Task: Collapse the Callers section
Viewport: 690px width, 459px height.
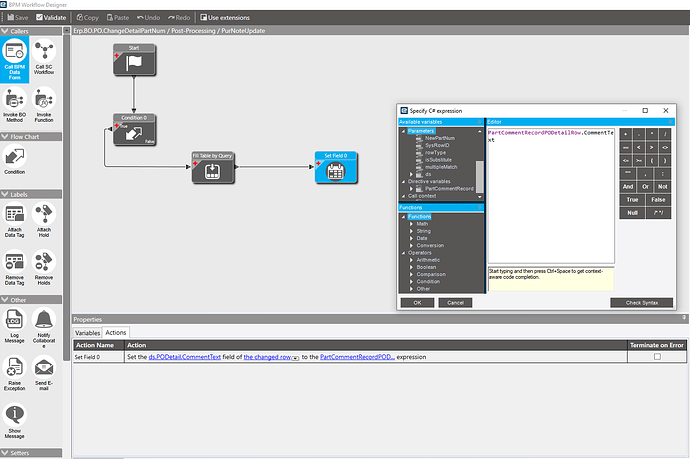Action: pyautogui.click(x=5, y=31)
